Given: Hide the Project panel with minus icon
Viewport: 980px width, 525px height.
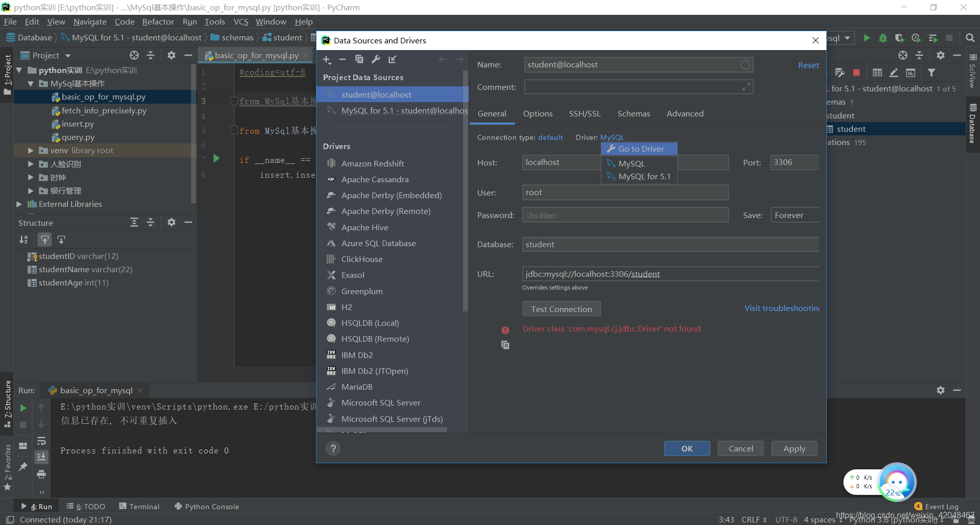Looking at the screenshot, I should (188, 55).
